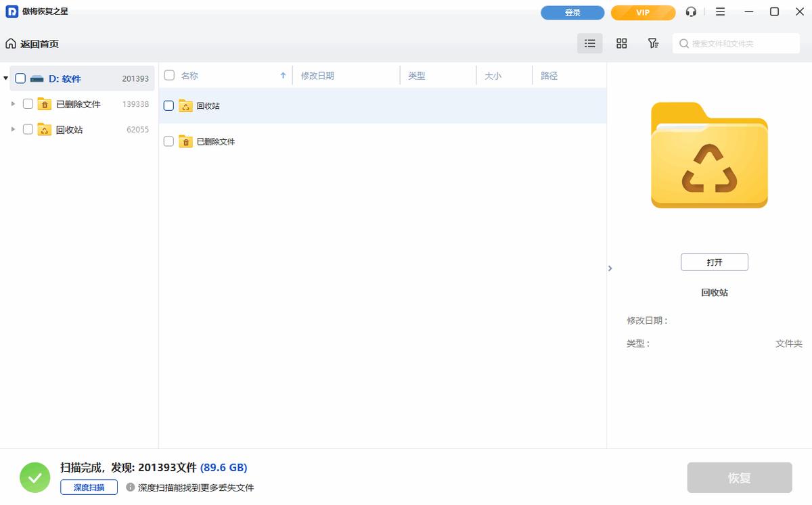Click 已删除文件 folder icon in left tree
This screenshot has width=812, height=505.
pyautogui.click(x=44, y=104)
